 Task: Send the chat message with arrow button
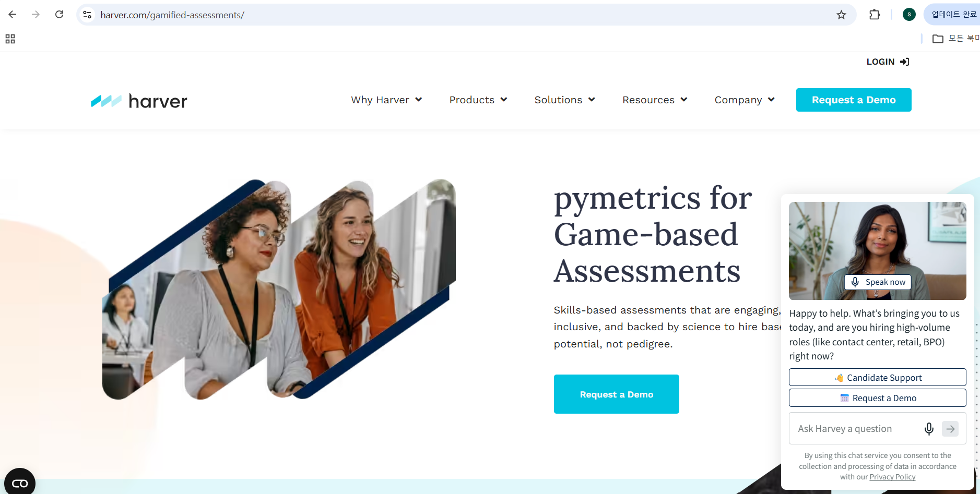point(950,429)
